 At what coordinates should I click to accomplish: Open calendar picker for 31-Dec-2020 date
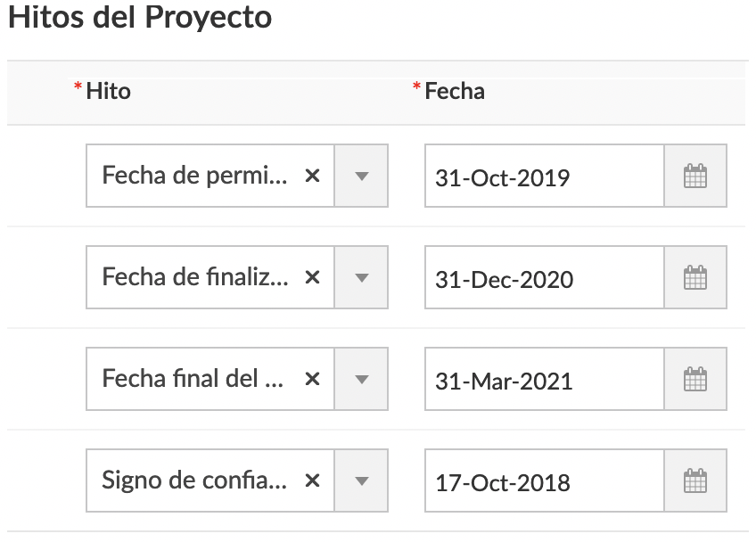[x=695, y=278]
